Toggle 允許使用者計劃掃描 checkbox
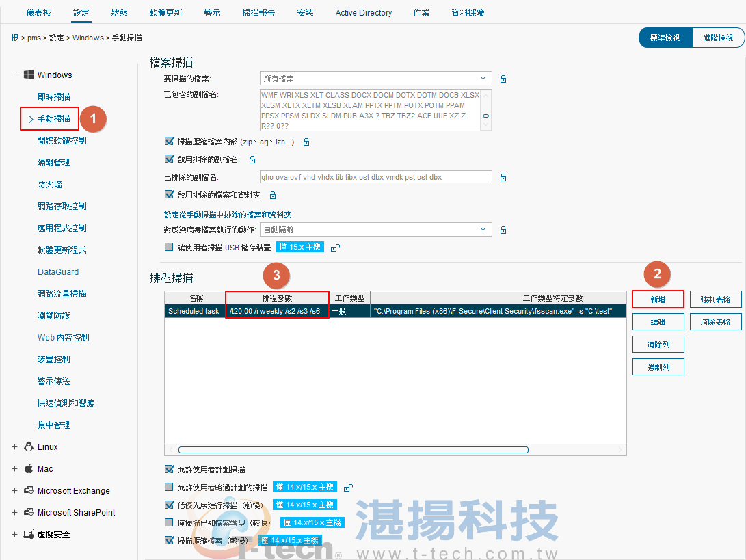The image size is (746, 560). [x=170, y=470]
